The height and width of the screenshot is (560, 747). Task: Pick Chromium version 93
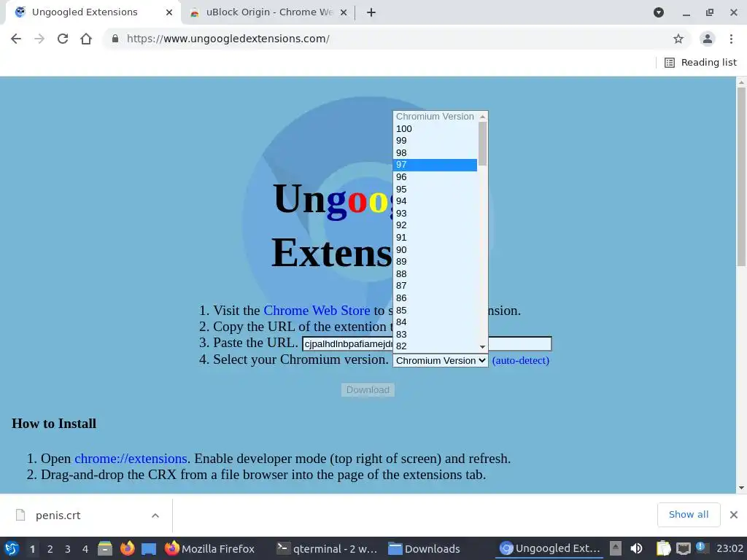coord(435,214)
